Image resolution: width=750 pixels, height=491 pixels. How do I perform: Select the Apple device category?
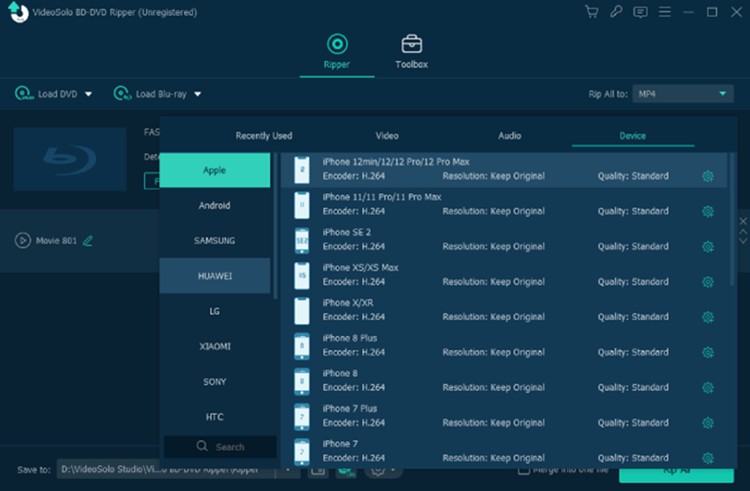(215, 170)
